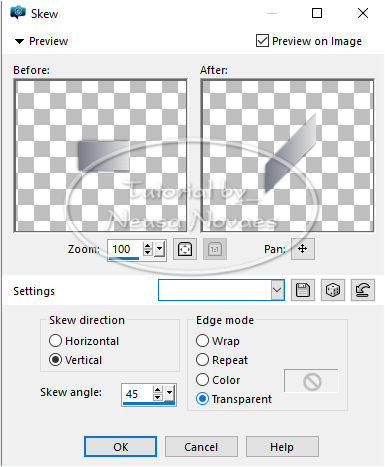This screenshot has height=467, width=385.
Task: Collapse the Preview section triangle
Action: tap(19, 41)
